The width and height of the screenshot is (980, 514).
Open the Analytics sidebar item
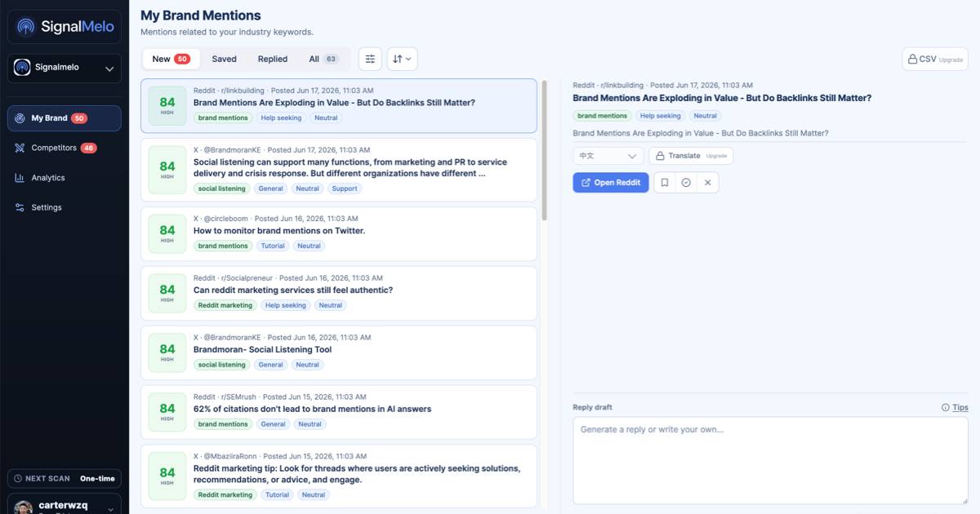click(65, 178)
